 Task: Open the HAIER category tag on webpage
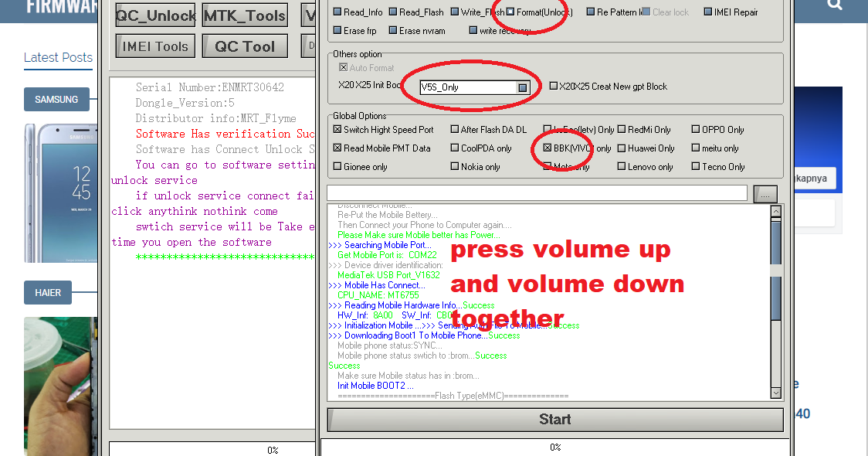point(48,293)
